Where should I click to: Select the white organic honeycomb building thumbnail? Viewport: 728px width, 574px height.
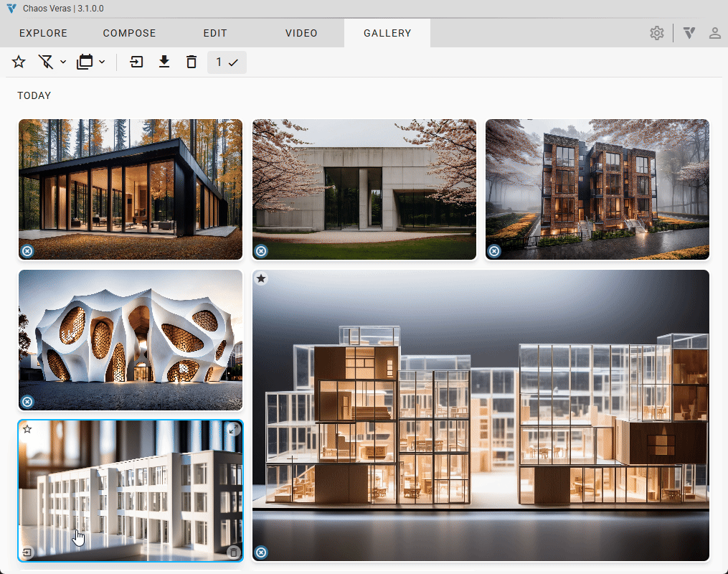(131, 339)
